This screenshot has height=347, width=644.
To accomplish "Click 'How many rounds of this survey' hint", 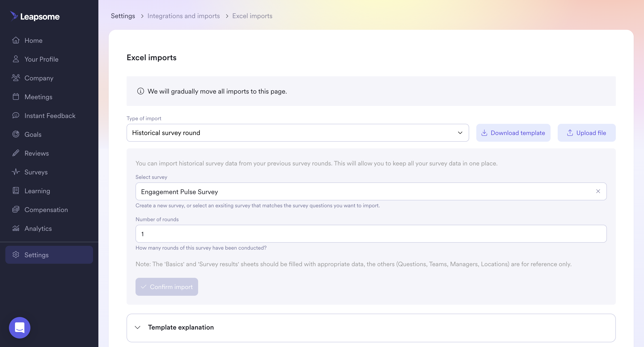I will pyautogui.click(x=201, y=248).
